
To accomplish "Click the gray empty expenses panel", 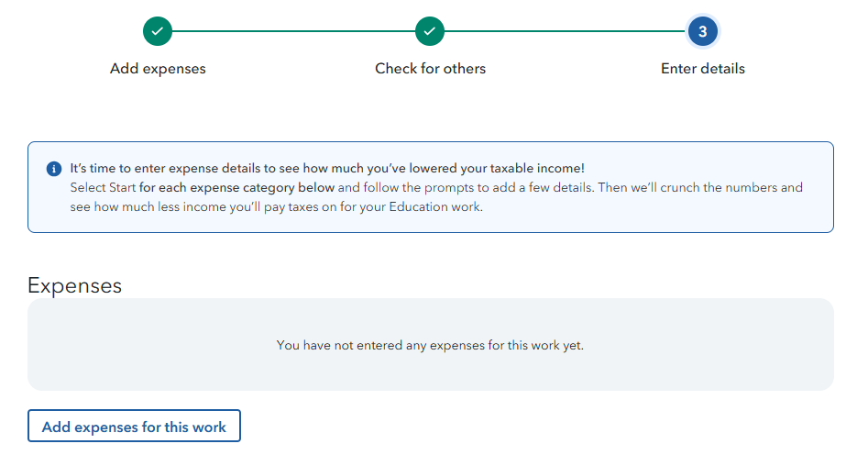I will [431, 344].
